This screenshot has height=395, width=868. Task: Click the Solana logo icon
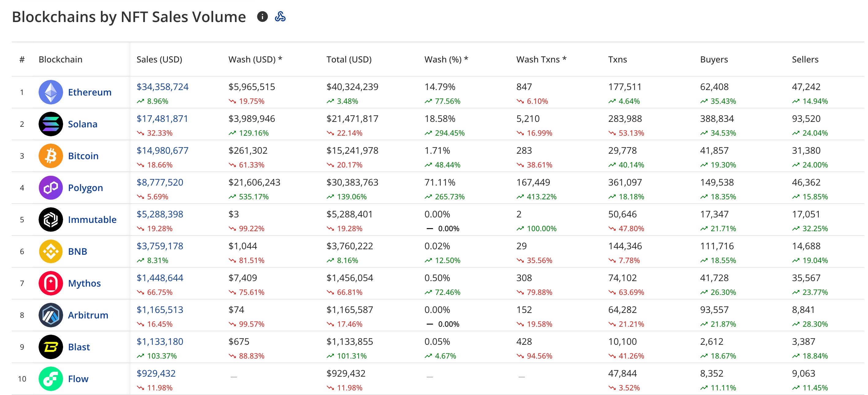(51, 124)
